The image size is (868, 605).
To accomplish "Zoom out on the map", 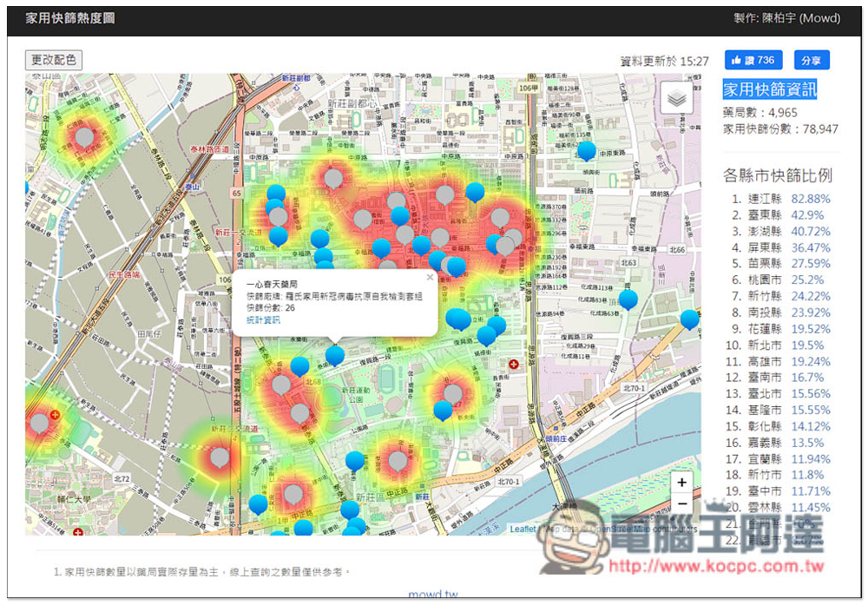I will click(682, 503).
